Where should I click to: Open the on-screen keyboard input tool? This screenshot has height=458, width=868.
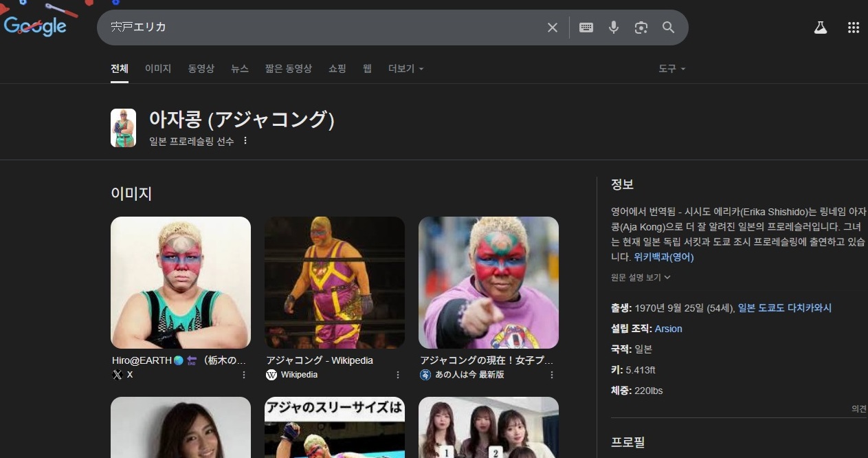coord(586,28)
